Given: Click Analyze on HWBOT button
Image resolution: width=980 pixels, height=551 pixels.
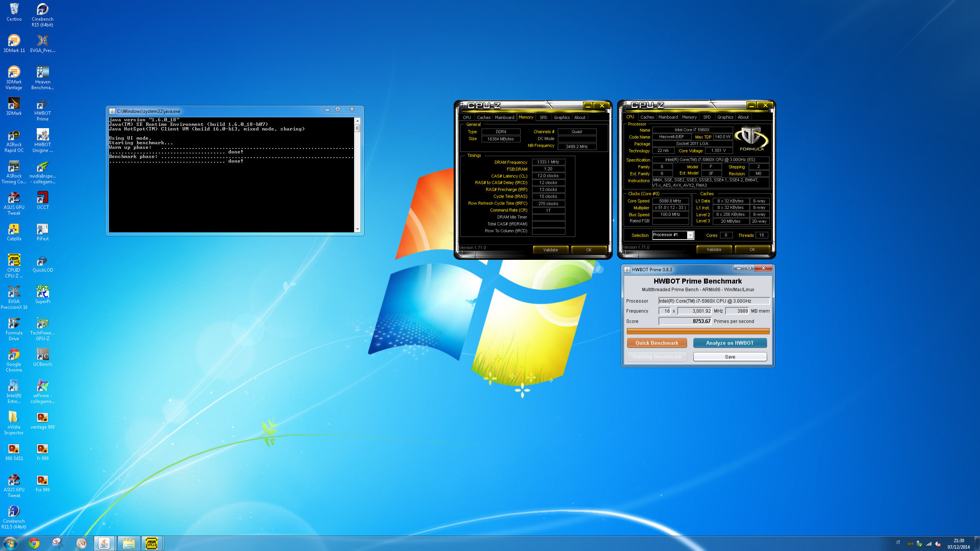Looking at the screenshot, I should pyautogui.click(x=730, y=343).
